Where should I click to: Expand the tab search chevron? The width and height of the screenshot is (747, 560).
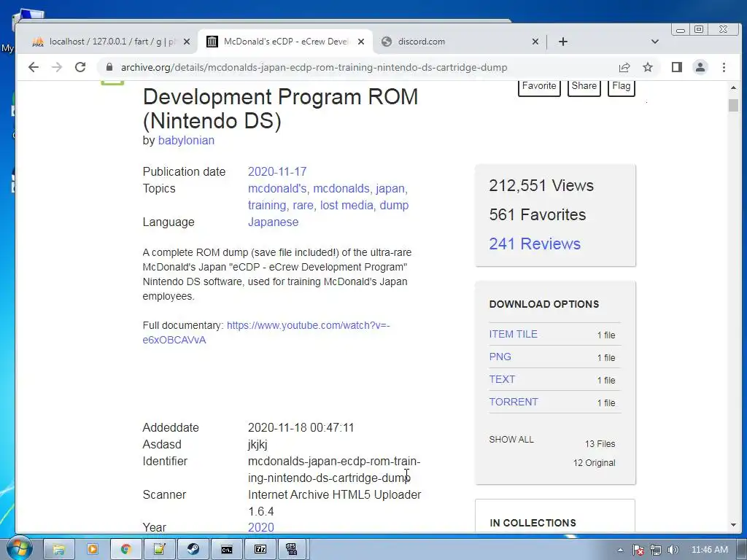(655, 42)
